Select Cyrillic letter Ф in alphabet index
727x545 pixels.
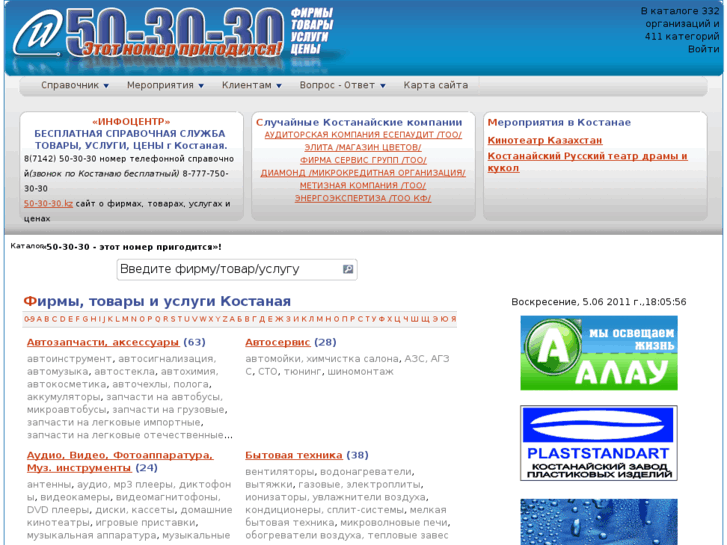point(382,319)
